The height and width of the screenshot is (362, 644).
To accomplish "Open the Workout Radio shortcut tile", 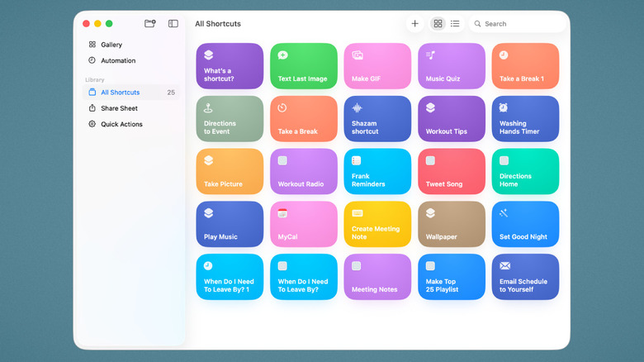I will (x=304, y=172).
